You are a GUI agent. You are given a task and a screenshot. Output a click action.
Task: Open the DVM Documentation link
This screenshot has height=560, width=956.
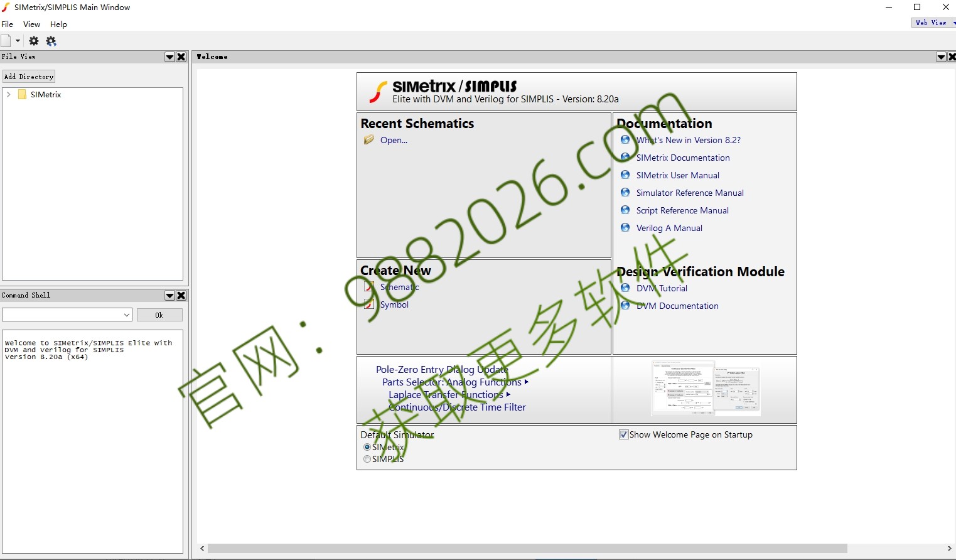(x=677, y=306)
